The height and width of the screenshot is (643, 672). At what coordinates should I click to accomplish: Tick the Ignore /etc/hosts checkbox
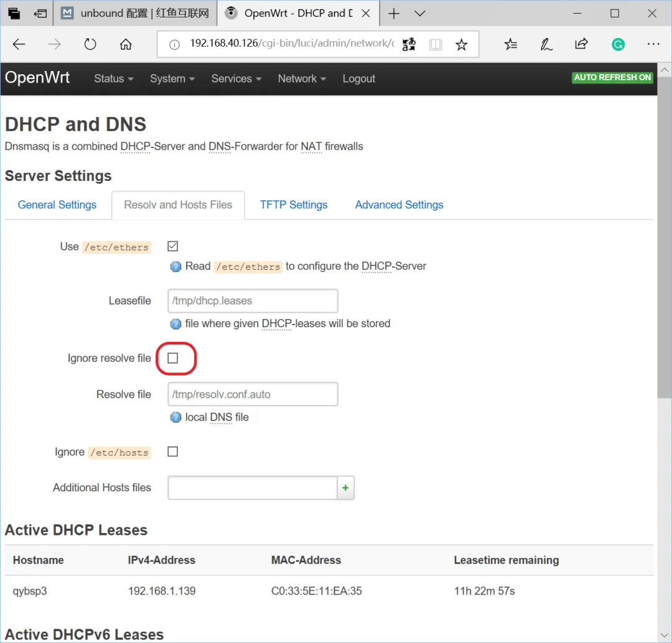click(x=173, y=451)
